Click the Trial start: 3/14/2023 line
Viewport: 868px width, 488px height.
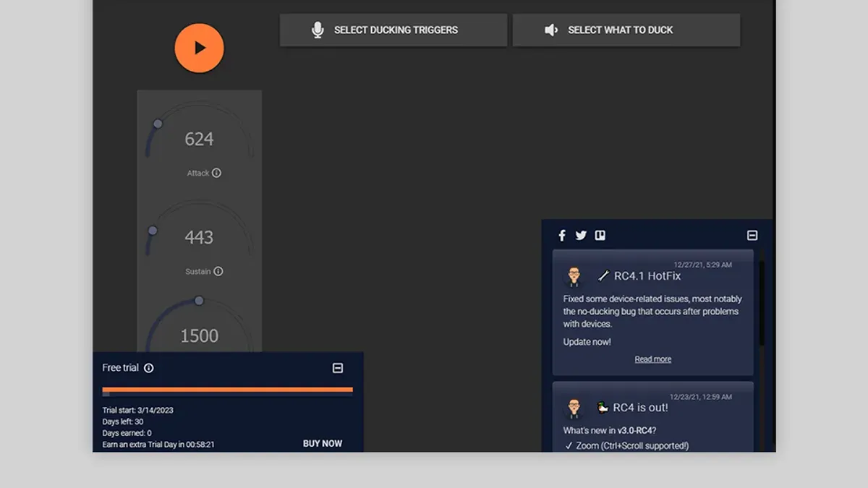(x=138, y=410)
